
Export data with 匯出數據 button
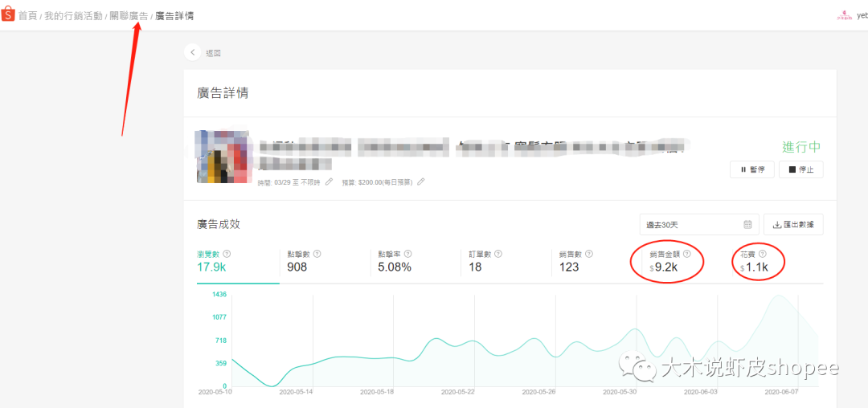(793, 224)
